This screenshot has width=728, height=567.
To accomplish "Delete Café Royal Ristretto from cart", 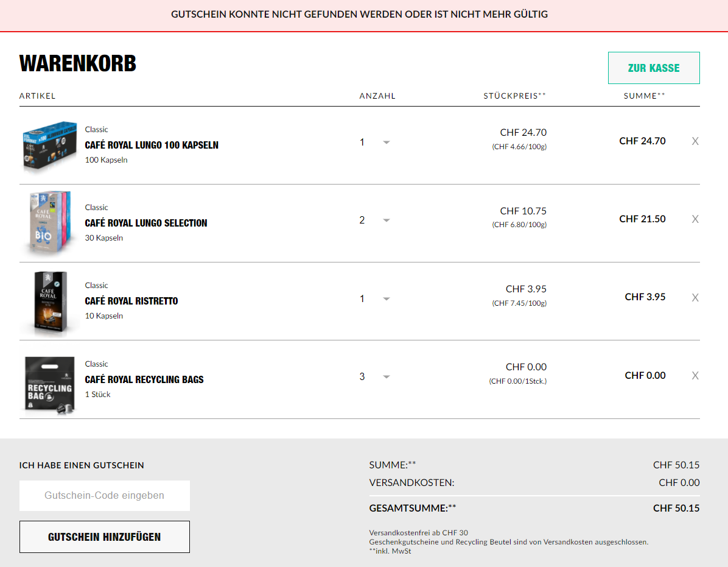I will (x=695, y=298).
